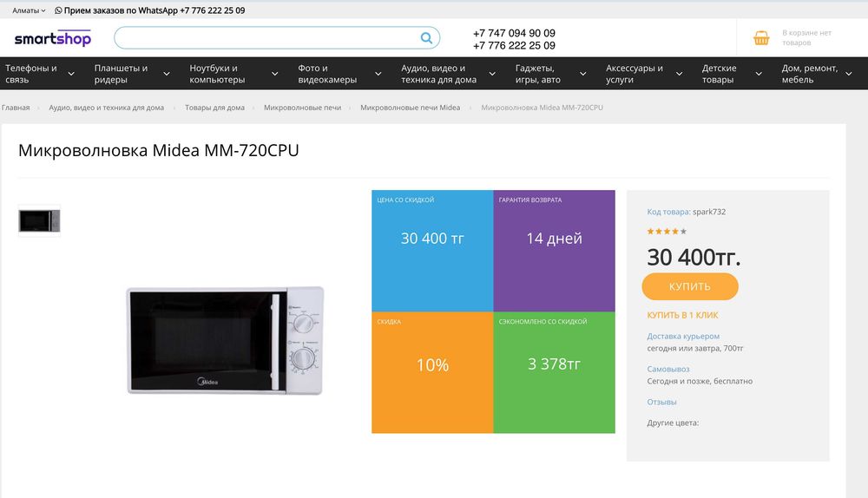Open Самовывоз link
The width and height of the screenshot is (868, 498).
pos(668,369)
